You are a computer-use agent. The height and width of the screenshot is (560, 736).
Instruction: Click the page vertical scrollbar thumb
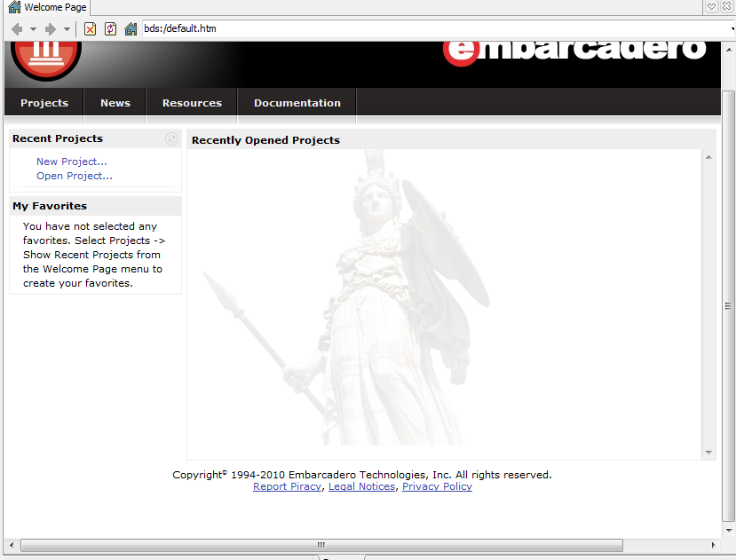point(728,306)
